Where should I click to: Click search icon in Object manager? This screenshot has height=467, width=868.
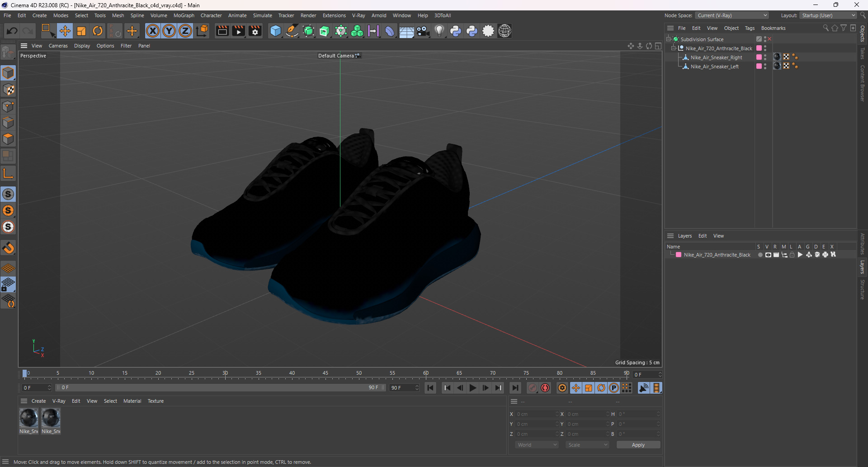coord(826,28)
